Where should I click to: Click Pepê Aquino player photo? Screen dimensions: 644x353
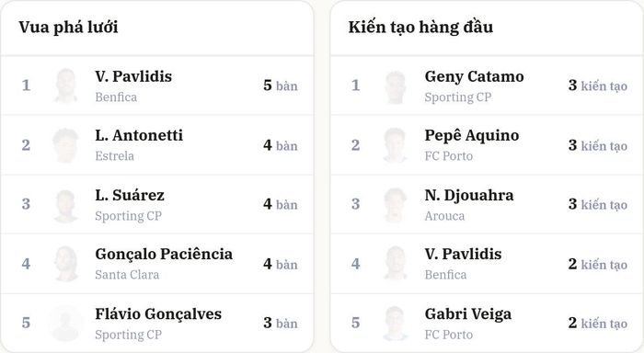pos(396,145)
